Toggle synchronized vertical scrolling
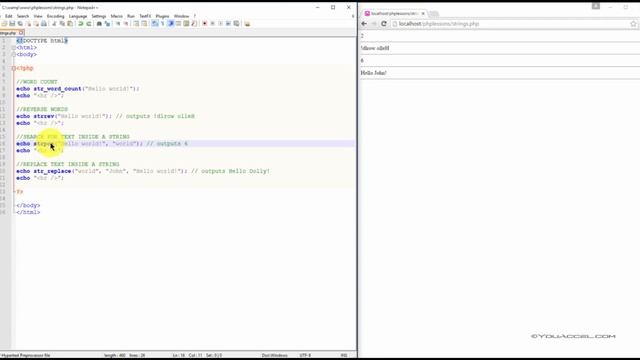Image resolution: width=640 pixels, height=360 pixels. click(136, 24)
